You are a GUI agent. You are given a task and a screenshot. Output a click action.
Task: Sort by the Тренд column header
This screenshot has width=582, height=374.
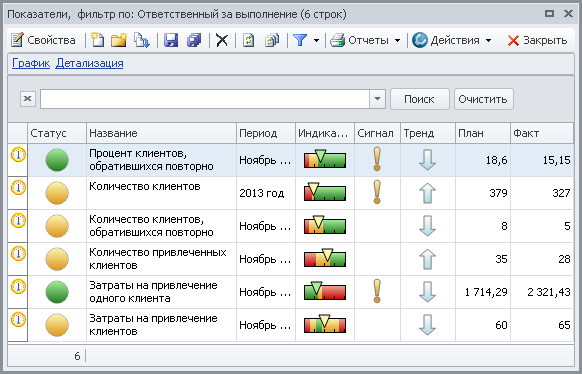[428, 133]
